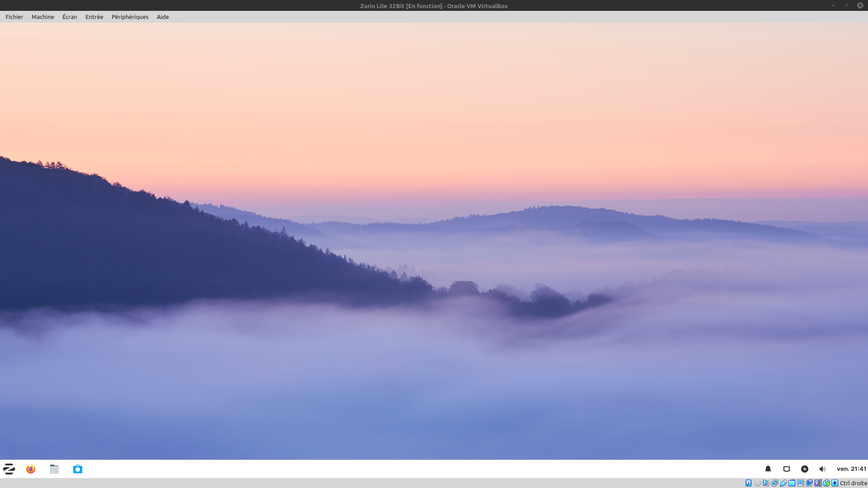Click the VirtualBox network adapters status icon
The image size is (868, 488).
(x=774, y=483)
